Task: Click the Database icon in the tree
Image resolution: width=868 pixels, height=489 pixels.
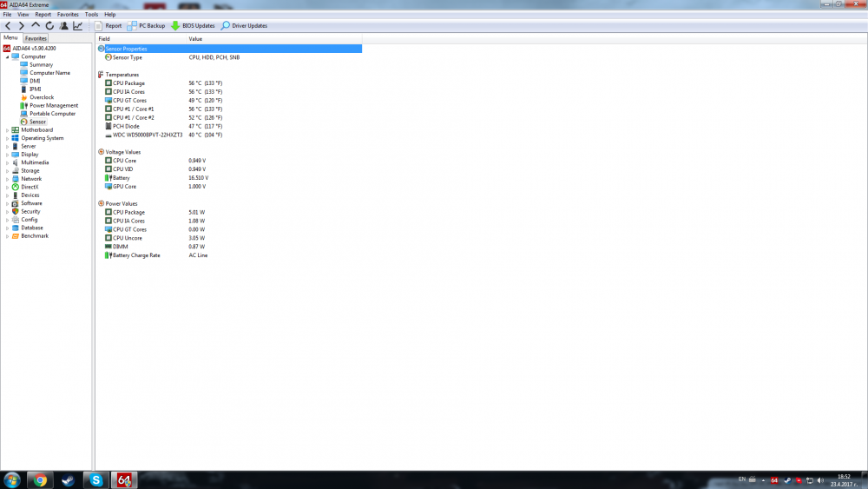Action: 16,228
